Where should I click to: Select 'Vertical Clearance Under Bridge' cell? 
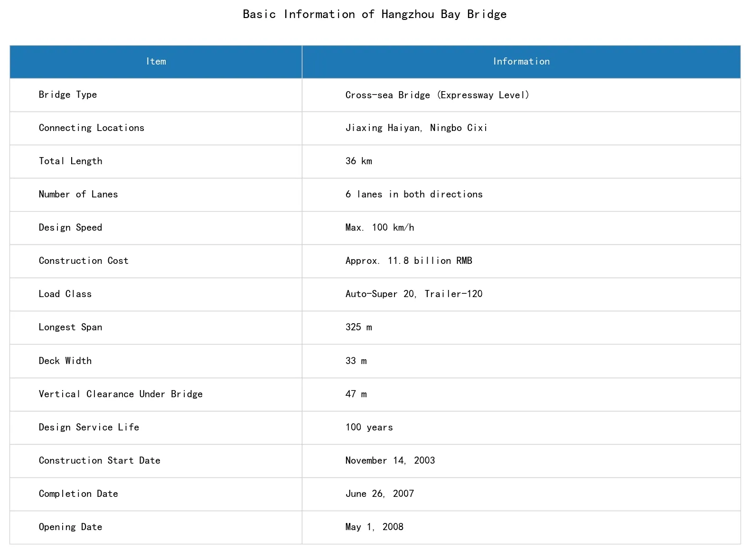point(156,394)
